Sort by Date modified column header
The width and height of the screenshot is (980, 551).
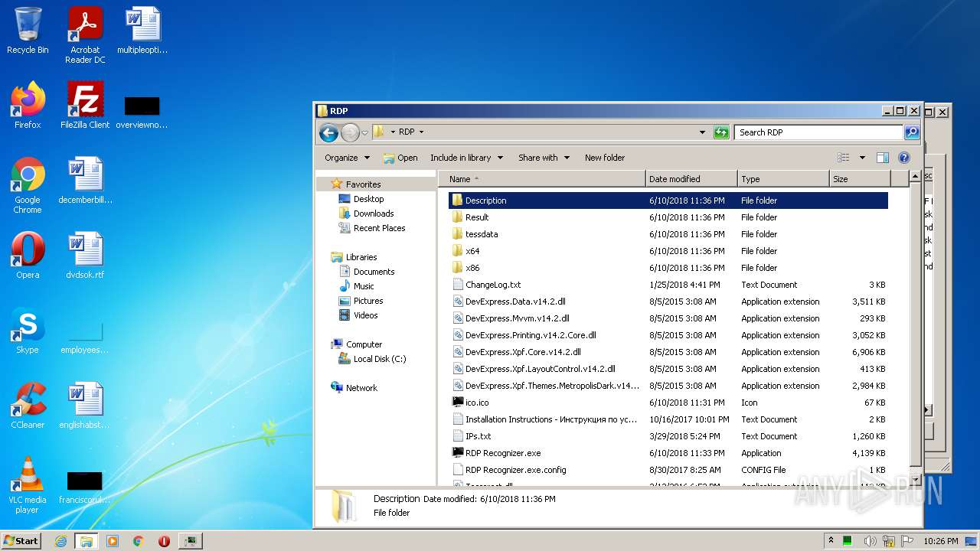691,179
